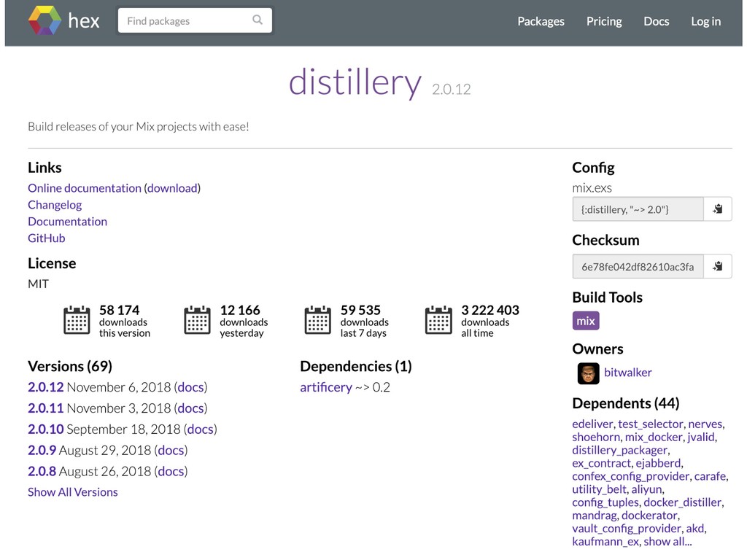The height and width of the screenshot is (560, 747).
Task: Open the Docs nav item
Action: pyautogui.click(x=656, y=21)
